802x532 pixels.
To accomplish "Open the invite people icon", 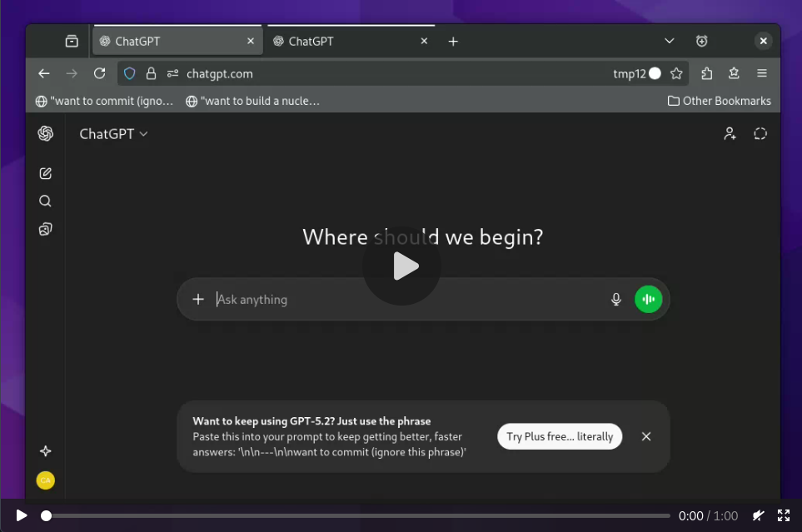I will (730, 134).
